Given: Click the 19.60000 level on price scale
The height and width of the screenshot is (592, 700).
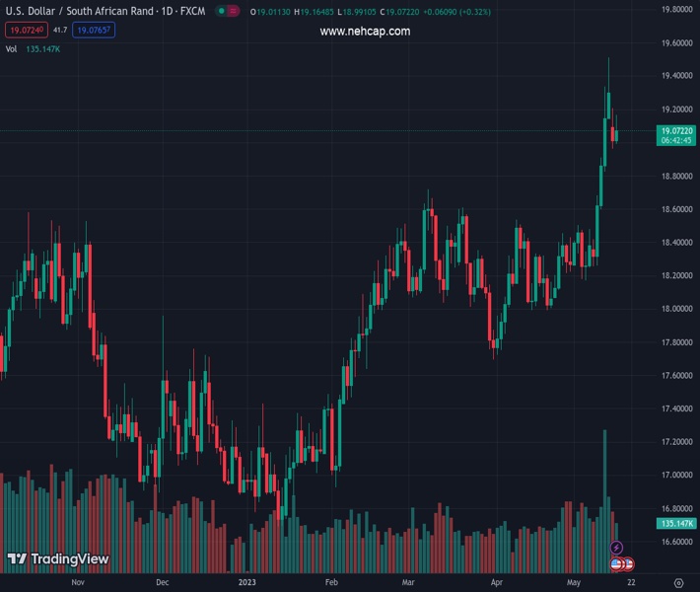Looking at the screenshot, I should tap(676, 43).
